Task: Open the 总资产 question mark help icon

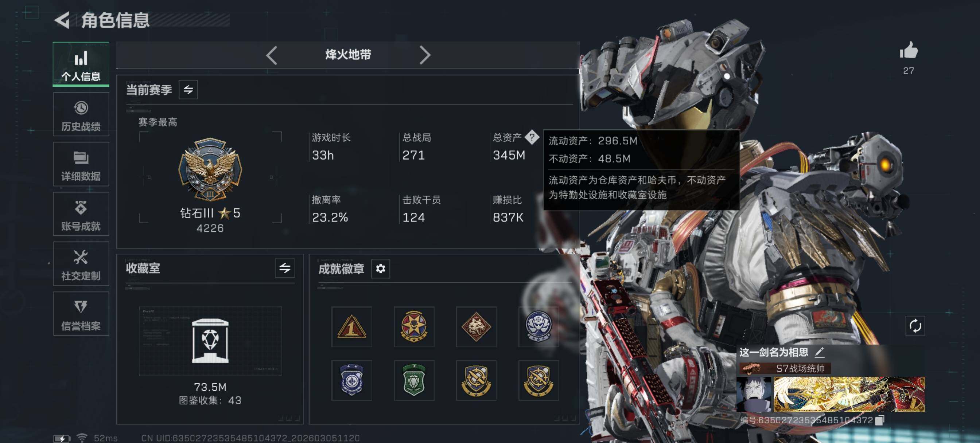Action: [x=532, y=137]
